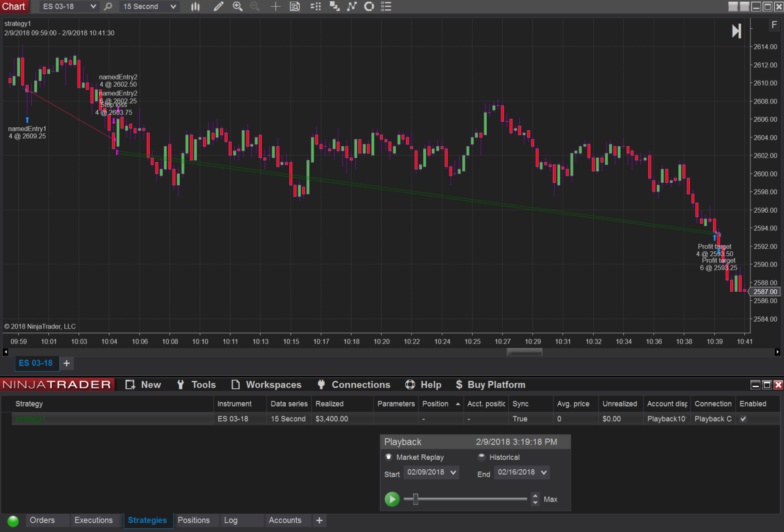Start playback with the green play button

[392, 500]
